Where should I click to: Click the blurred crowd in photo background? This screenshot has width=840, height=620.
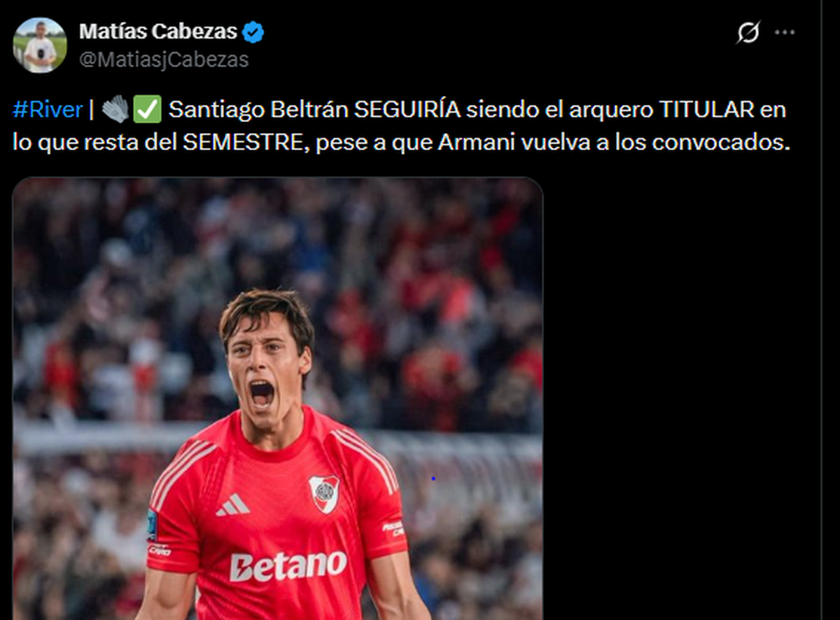pyautogui.click(x=420, y=280)
